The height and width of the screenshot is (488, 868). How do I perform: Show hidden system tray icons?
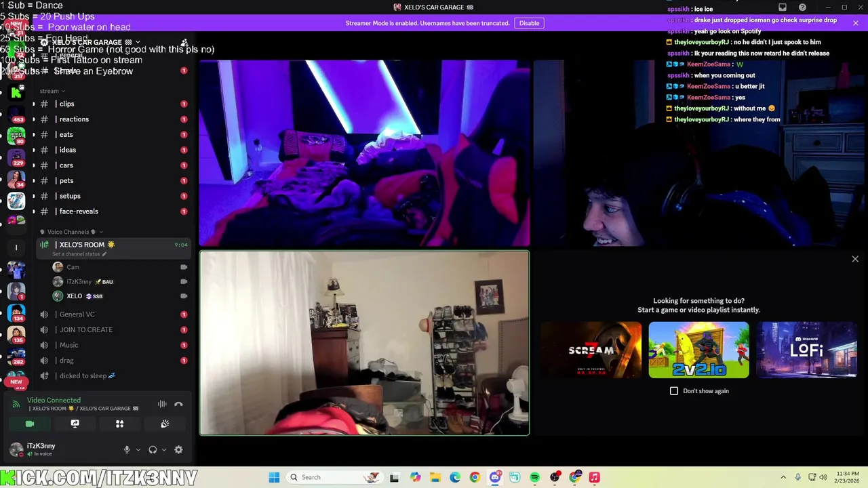coord(783,477)
